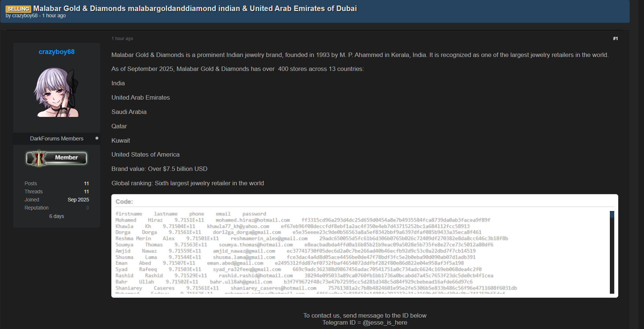Click the anime avatar image
The height and width of the screenshot is (329, 644).
point(57,92)
